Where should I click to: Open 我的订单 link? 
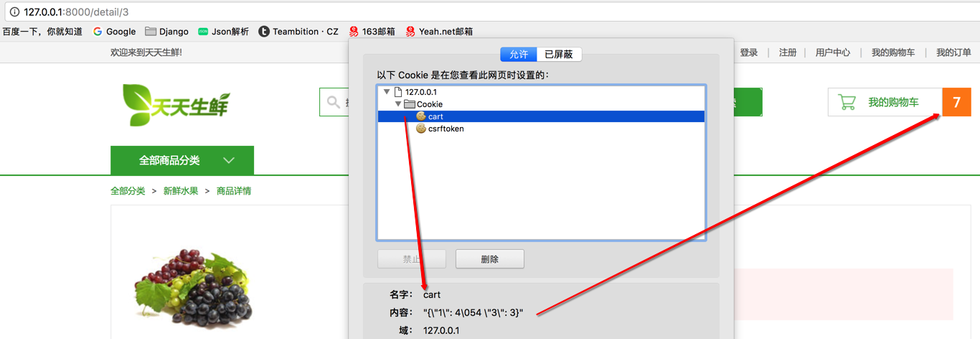[953, 52]
